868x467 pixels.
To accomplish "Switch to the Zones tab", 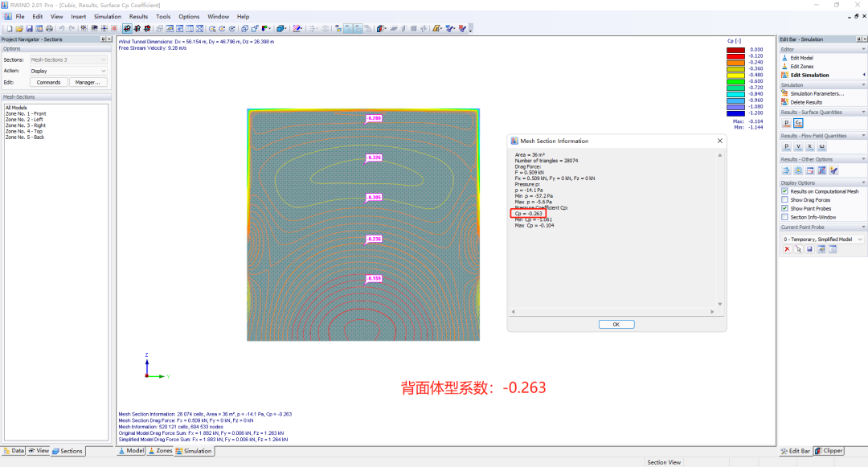I will pyautogui.click(x=160, y=451).
